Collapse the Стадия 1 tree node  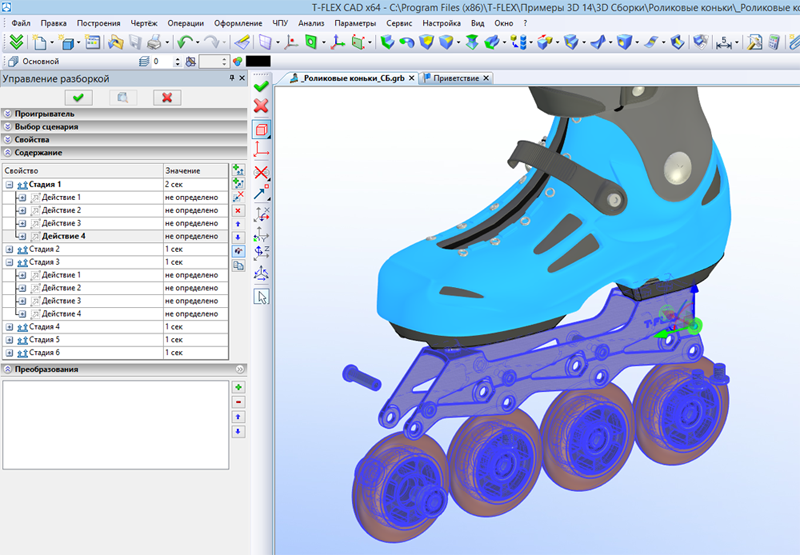[9, 185]
